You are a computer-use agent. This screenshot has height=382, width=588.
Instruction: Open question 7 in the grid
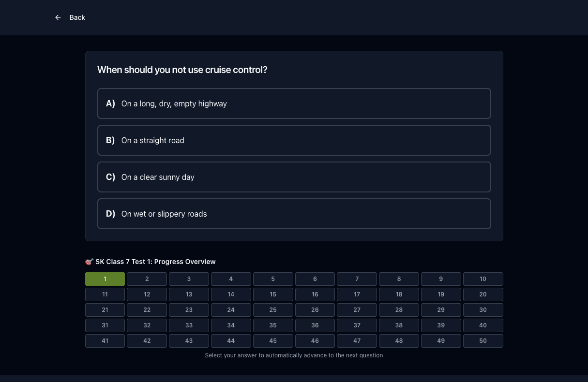point(357,279)
